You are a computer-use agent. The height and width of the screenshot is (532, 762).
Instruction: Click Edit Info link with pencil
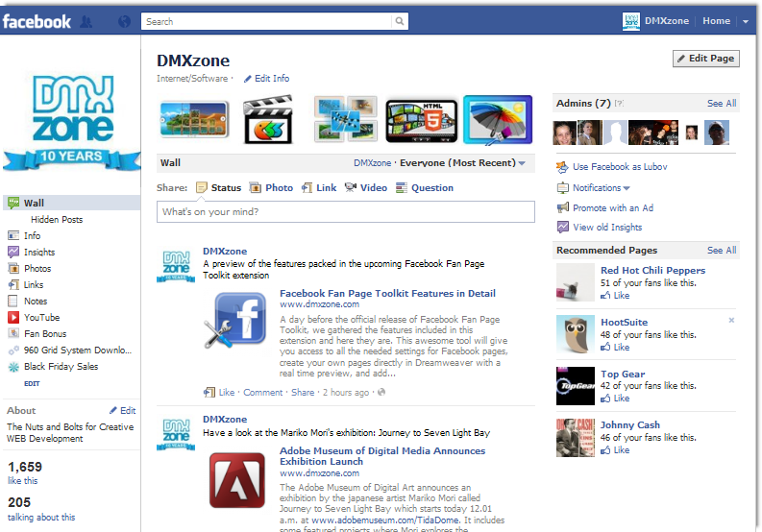pyautogui.click(x=267, y=78)
